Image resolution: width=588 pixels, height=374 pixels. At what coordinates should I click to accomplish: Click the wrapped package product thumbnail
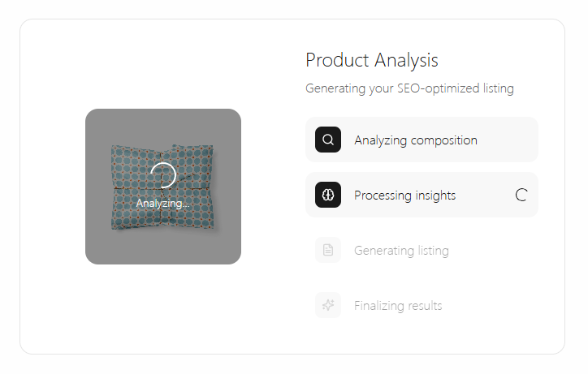pos(162,187)
